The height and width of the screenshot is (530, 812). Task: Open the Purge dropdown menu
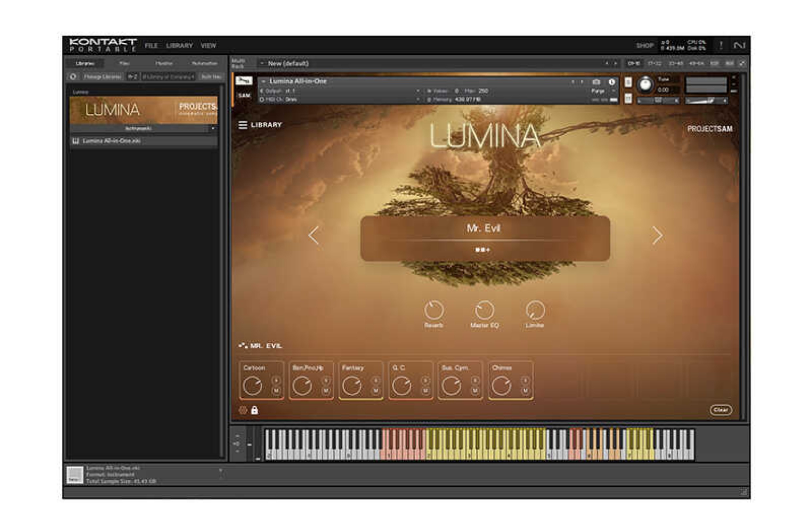click(x=603, y=91)
